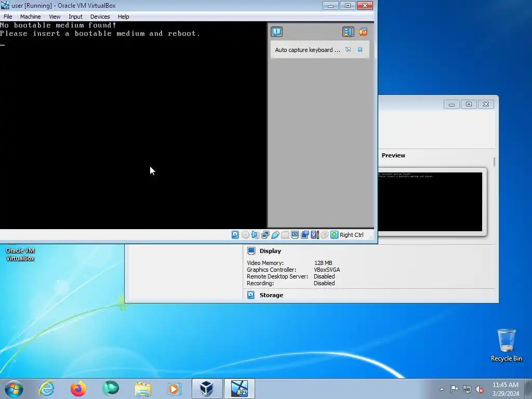Click the muted volume tray icon
The image size is (532, 399).
(x=480, y=389)
